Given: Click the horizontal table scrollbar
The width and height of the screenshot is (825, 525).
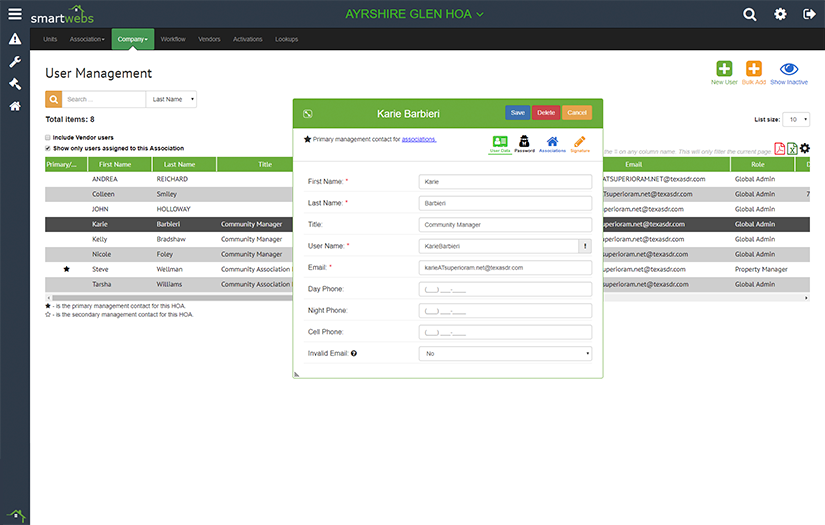Looking at the screenshot, I should pyautogui.click(x=174, y=298).
